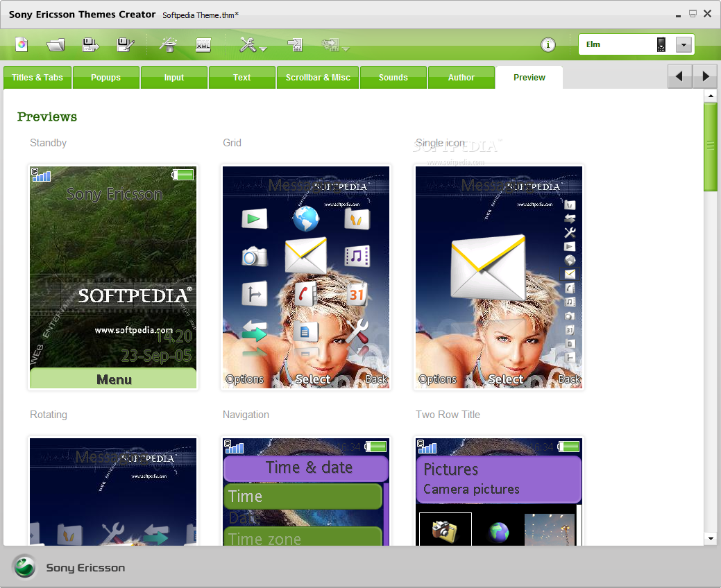Close the Themes Creator window
The image size is (721, 588).
pyautogui.click(x=708, y=14)
